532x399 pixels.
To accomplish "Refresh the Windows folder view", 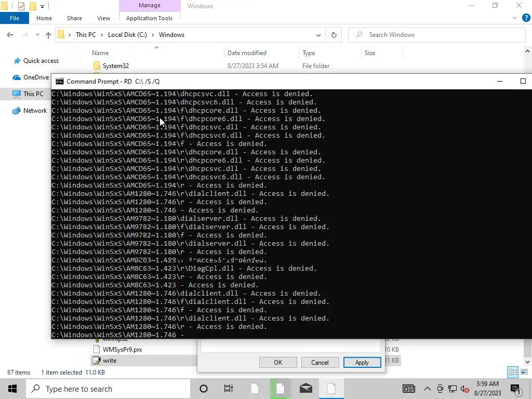I will point(334,35).
